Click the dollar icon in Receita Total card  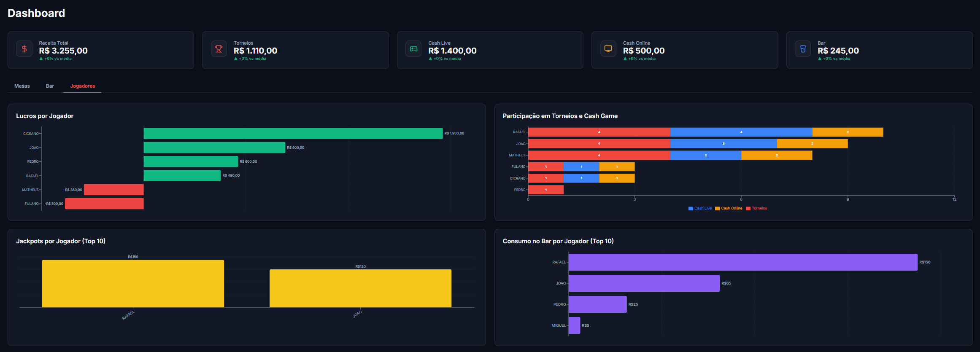tap(24, 48)
